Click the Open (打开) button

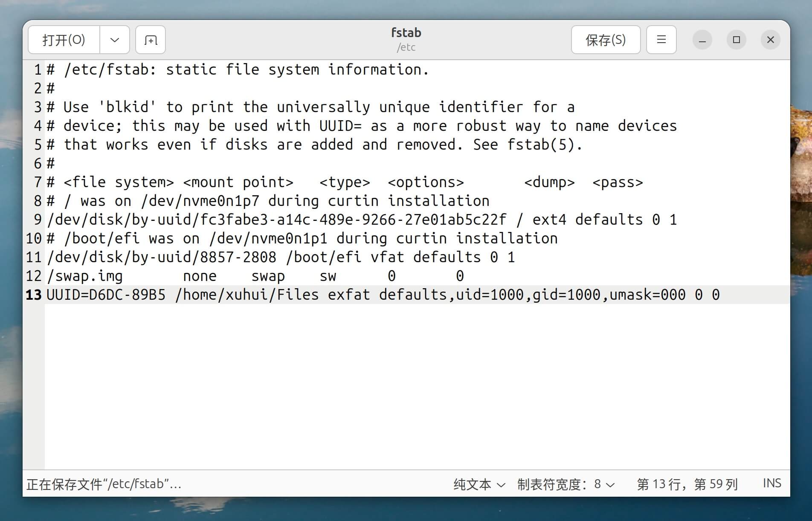coord(64,40)
